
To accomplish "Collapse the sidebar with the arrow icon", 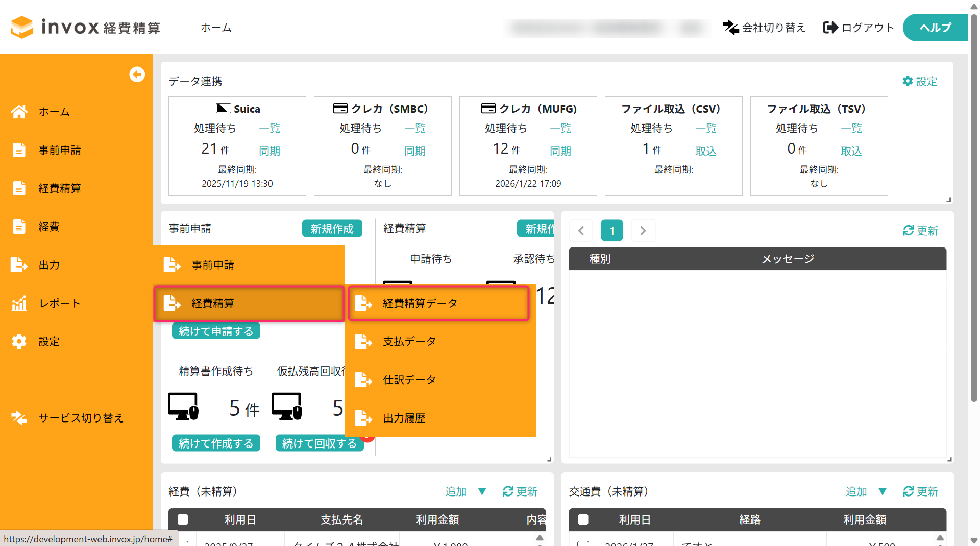I will pos(137,75).
